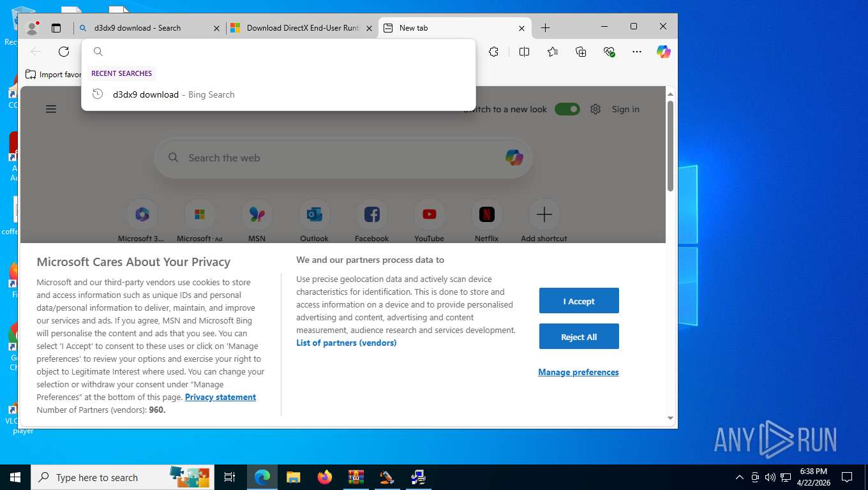Open List of partners (vendors) link
This screenshot has height=490, width=868.
pyautogui.click(x=347, y=343)
